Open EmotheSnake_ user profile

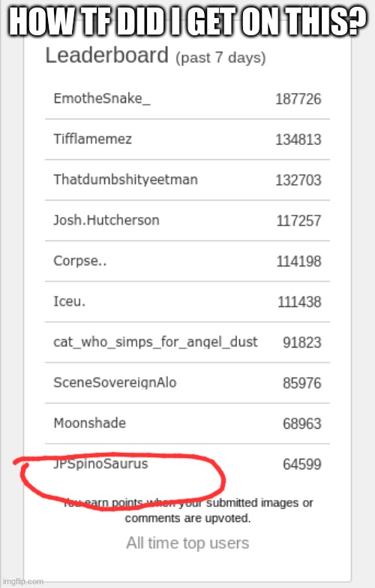click(102, 98)
